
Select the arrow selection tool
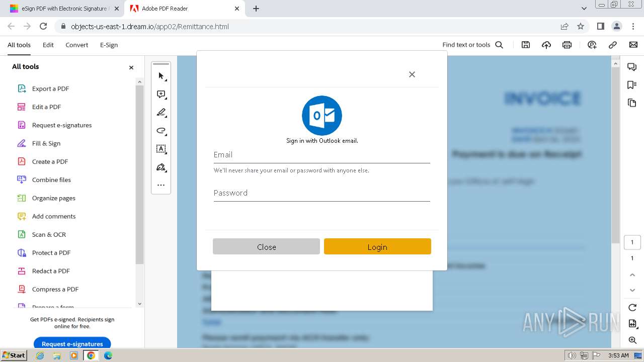coord(161,76)
